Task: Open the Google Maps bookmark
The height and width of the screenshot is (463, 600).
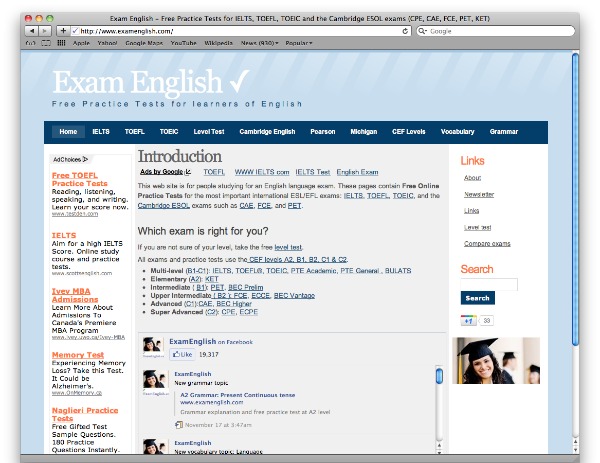Action: pyautogui.click(x=144, y=43)
